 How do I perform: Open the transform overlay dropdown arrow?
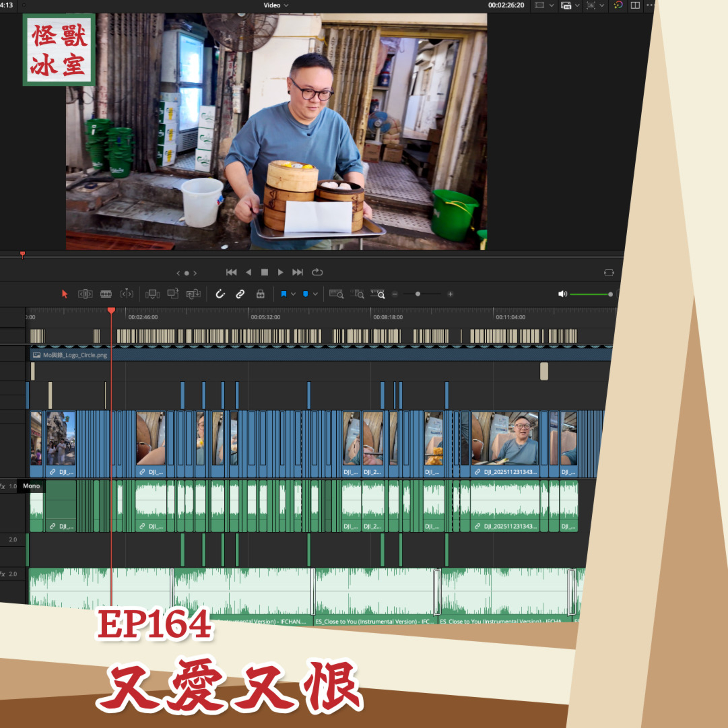click(601, 5)
